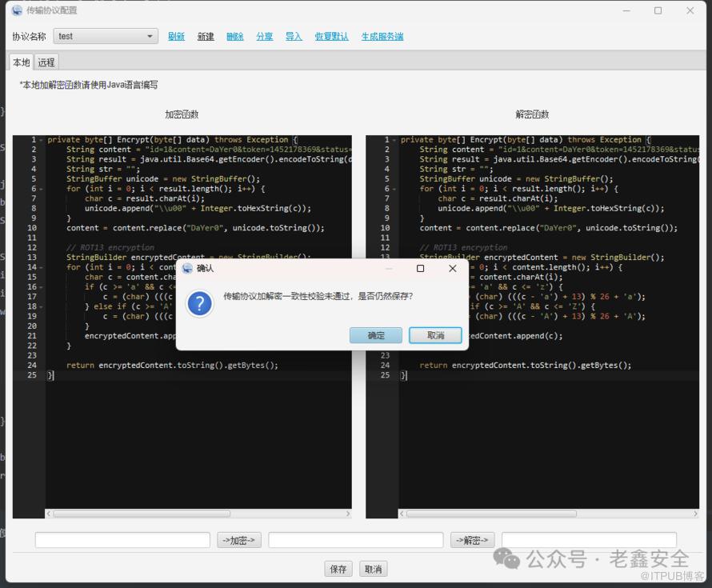The image size is (712, 588).
Task: Collapse the for loop fold at line 6 in the right editor
Action: tap(395, 189)
